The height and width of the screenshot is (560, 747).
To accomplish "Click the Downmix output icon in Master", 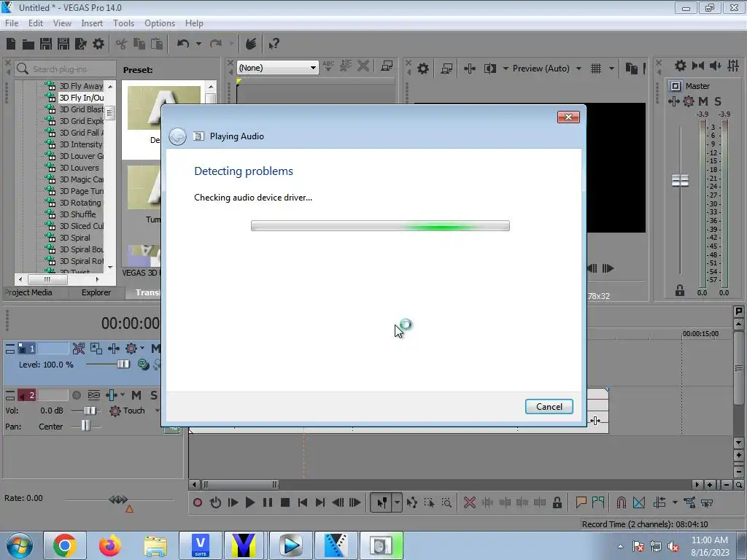I will (698, 66).
